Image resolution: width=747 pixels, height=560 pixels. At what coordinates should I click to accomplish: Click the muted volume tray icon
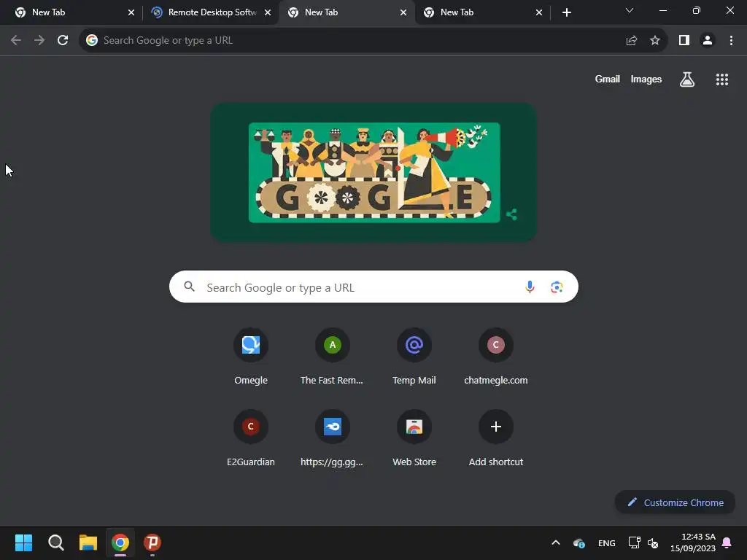[653, 542]
